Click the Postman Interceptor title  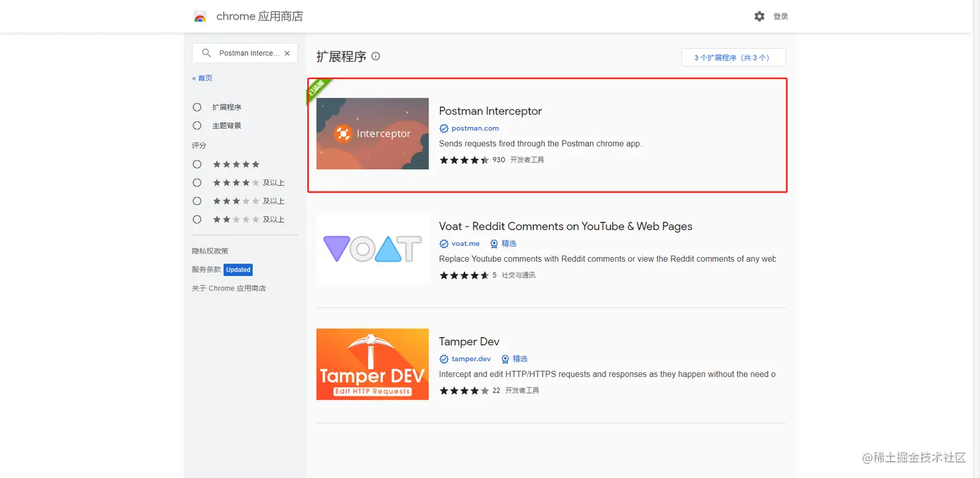pos(490,111)
